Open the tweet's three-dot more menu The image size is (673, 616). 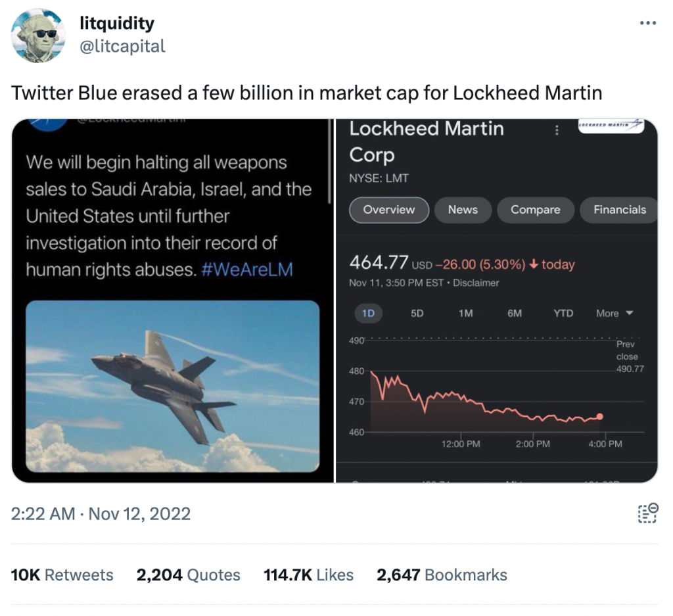647,23
